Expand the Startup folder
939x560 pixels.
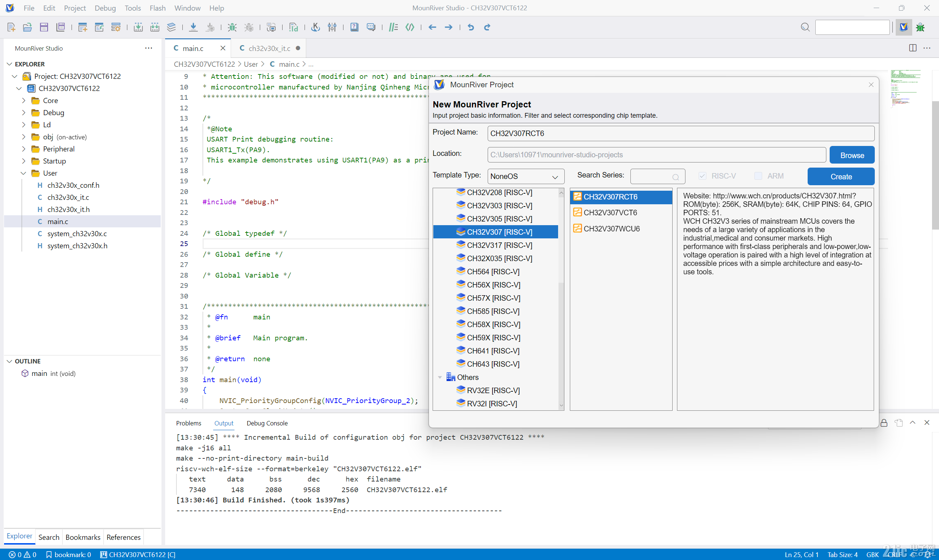[23, 161]
